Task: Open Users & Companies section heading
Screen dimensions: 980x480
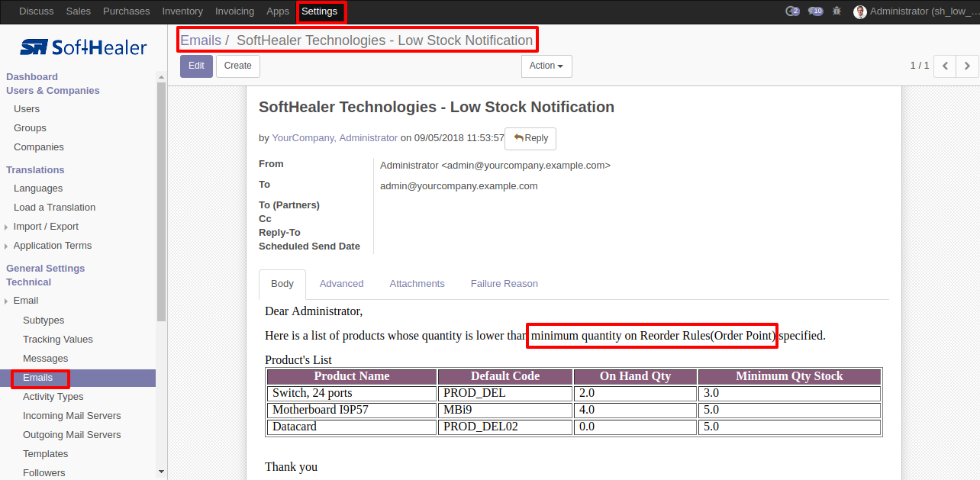Action: tap(53, 91)
